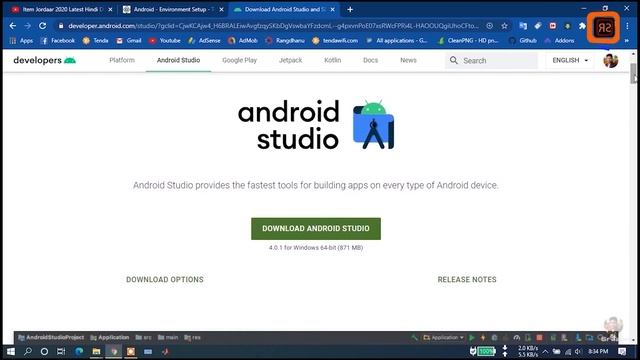Open a new browser tab

(350, 9)
